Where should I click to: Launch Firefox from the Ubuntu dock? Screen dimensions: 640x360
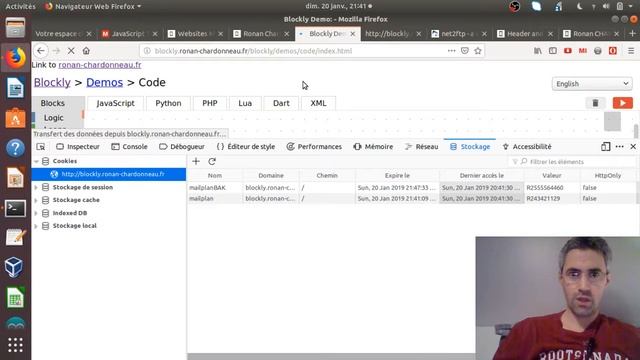click(16, 58)
